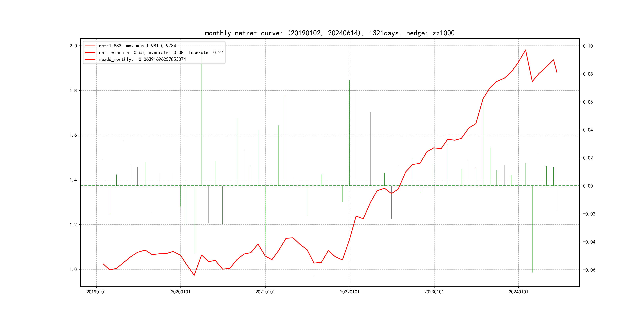Click the 2.0 left y-axis label
The width and height of the screenshot is (644, 322).
coord(73,46)
